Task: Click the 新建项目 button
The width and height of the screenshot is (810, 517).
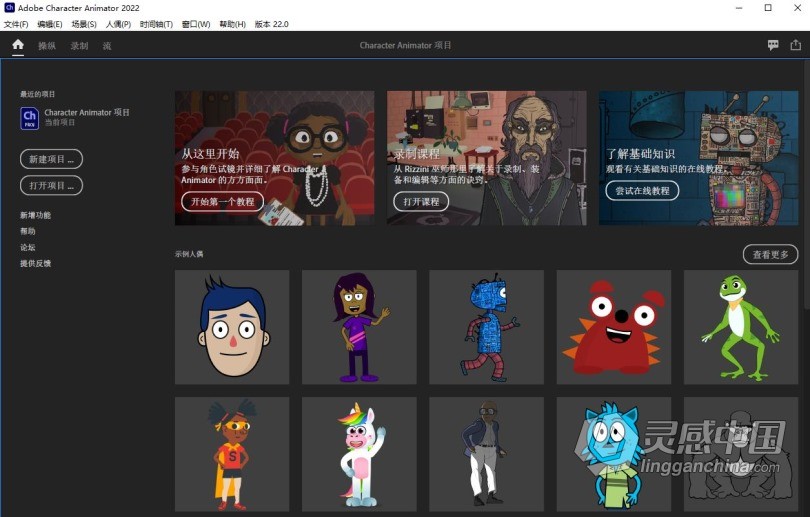Action: pos(51,159)
